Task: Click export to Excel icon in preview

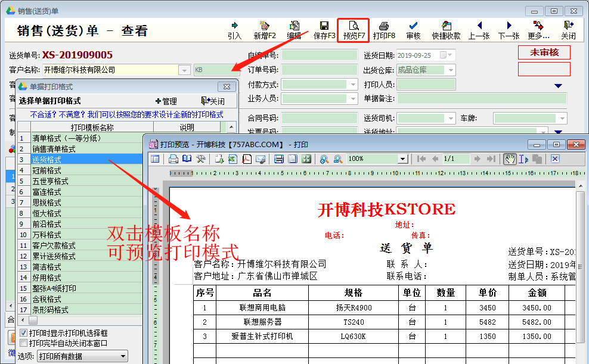Action: click(x=232, y=158)
